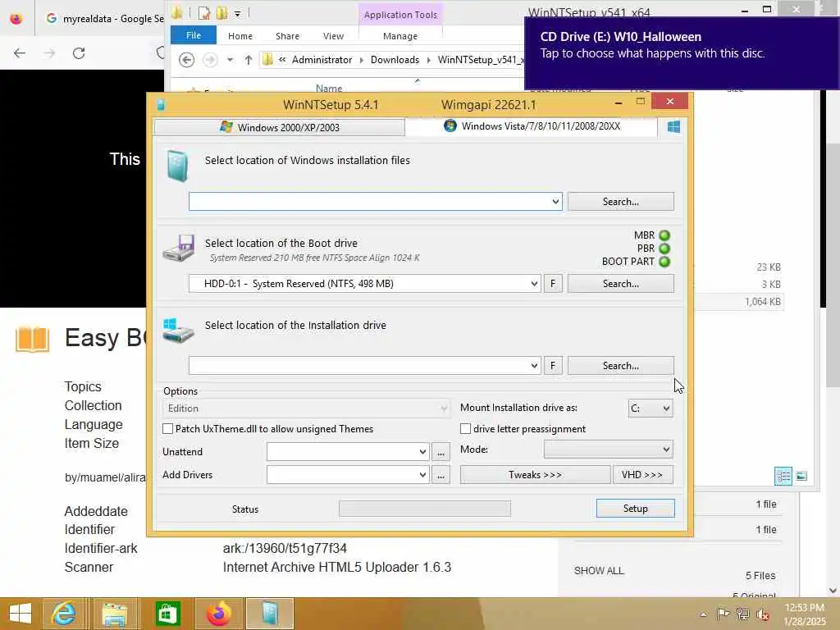Click the Windows installation files box icon
This screenshot has width=840, height=630.
(177, 166)
